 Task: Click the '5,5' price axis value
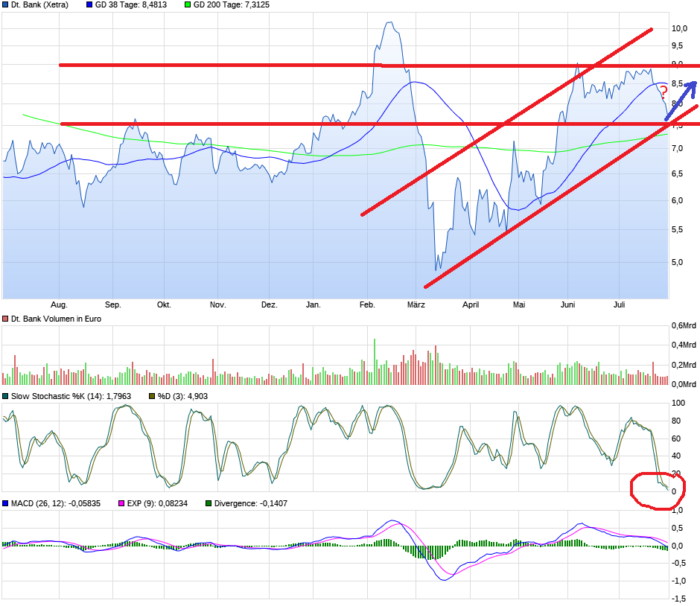[677, 230]
